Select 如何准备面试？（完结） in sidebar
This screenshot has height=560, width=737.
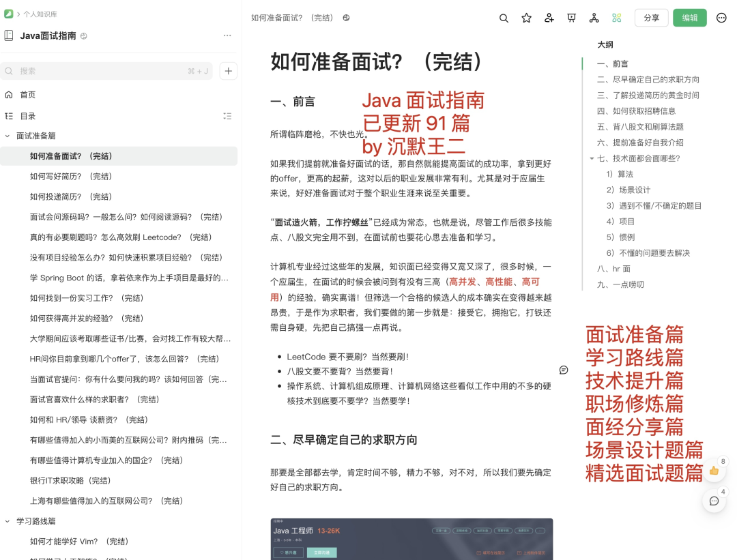(119, 156)
